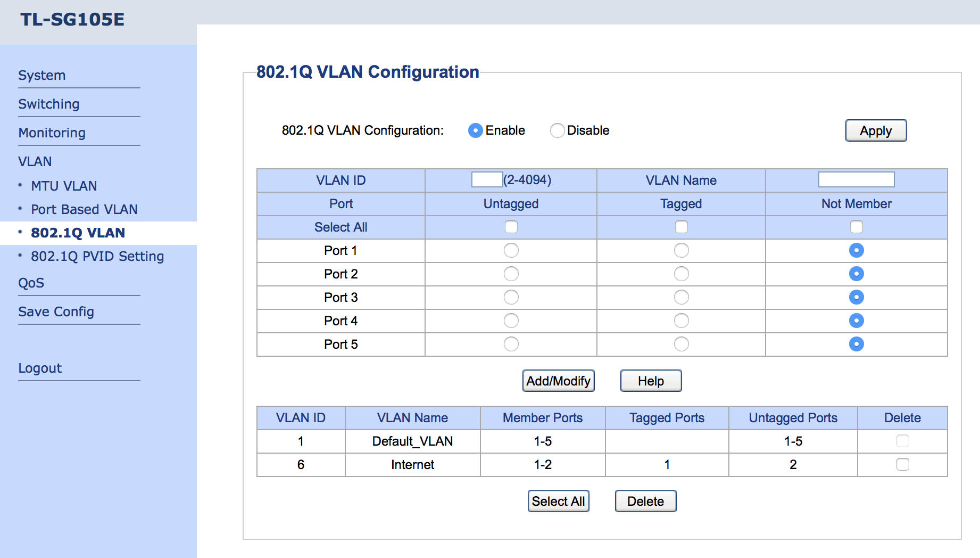Check Select All Not Member checkbox
The height and width of the screenshot is (558, 980).
856,227
